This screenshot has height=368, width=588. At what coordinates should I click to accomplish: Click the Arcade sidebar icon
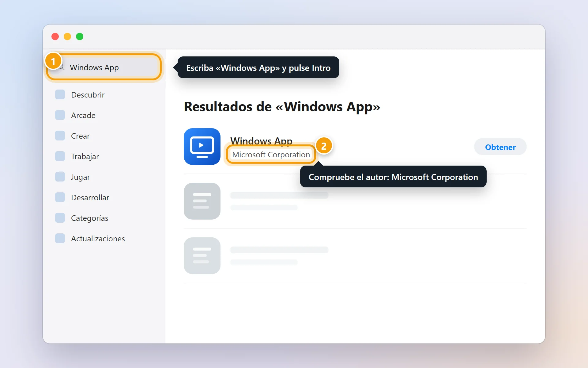point(60,115)
